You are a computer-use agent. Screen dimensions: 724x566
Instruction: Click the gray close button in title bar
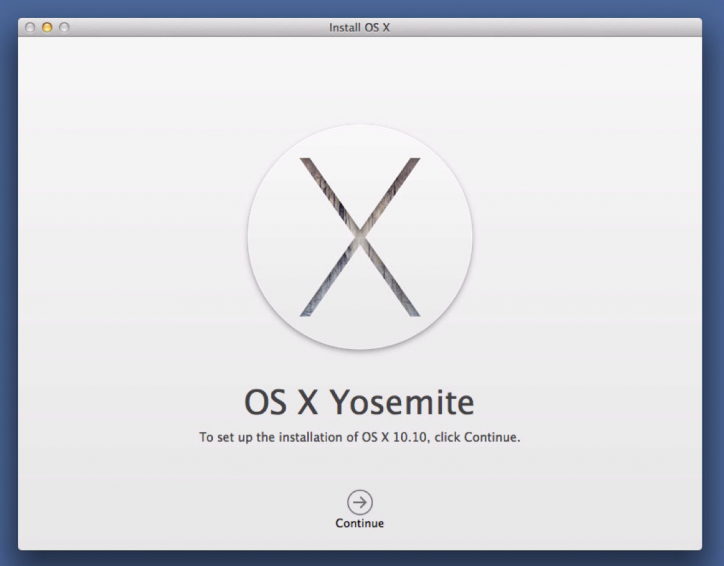(30, 27)
